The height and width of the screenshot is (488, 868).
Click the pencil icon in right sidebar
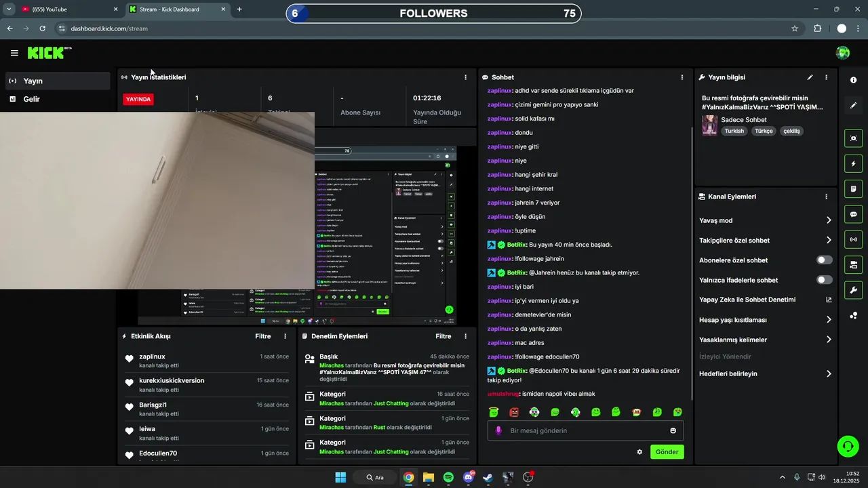853,106
